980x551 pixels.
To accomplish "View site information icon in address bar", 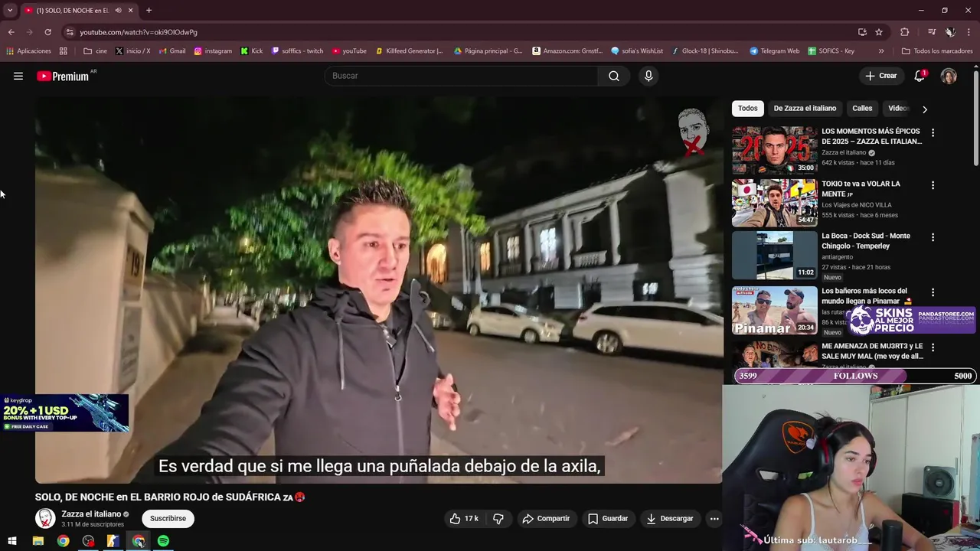I will 70,32.
